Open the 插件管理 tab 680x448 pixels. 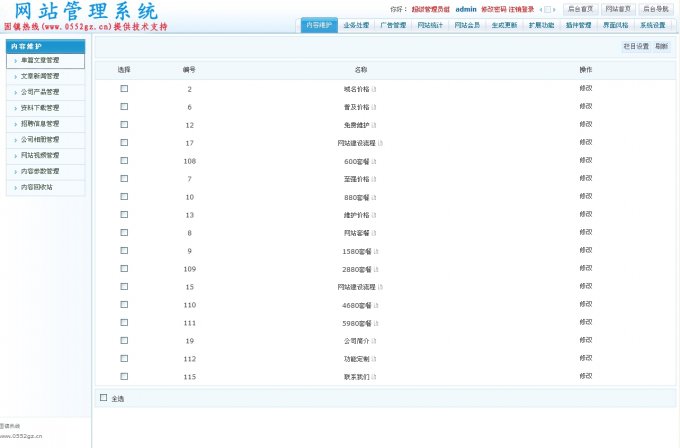[579, 25]
